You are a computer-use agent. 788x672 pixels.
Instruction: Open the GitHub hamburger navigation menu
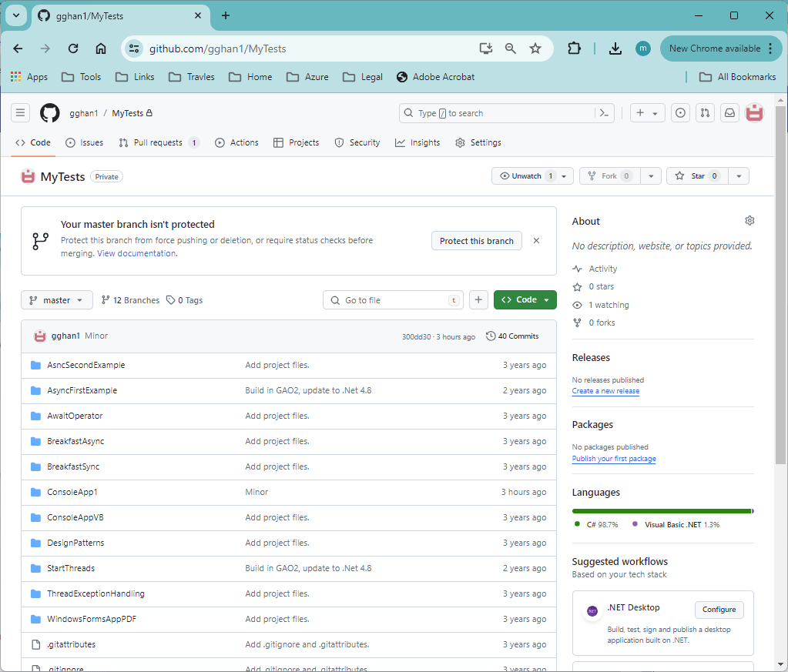[x=20, y=113]
